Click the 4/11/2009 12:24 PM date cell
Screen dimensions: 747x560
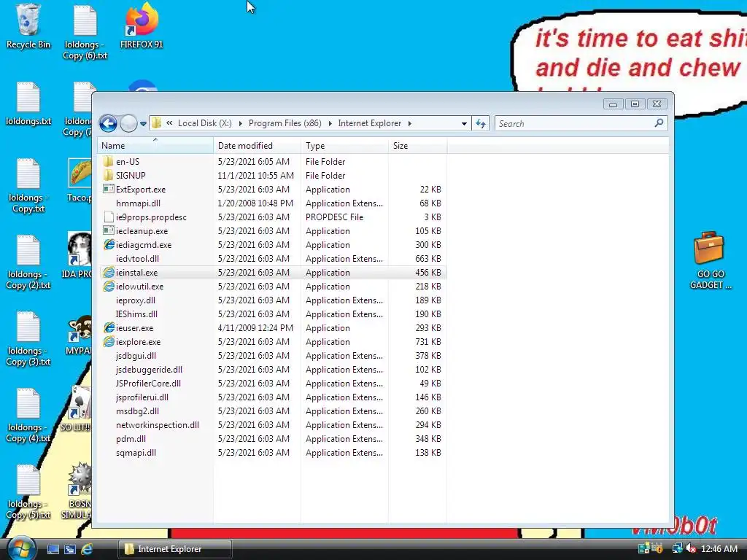(x=255, y=328)
